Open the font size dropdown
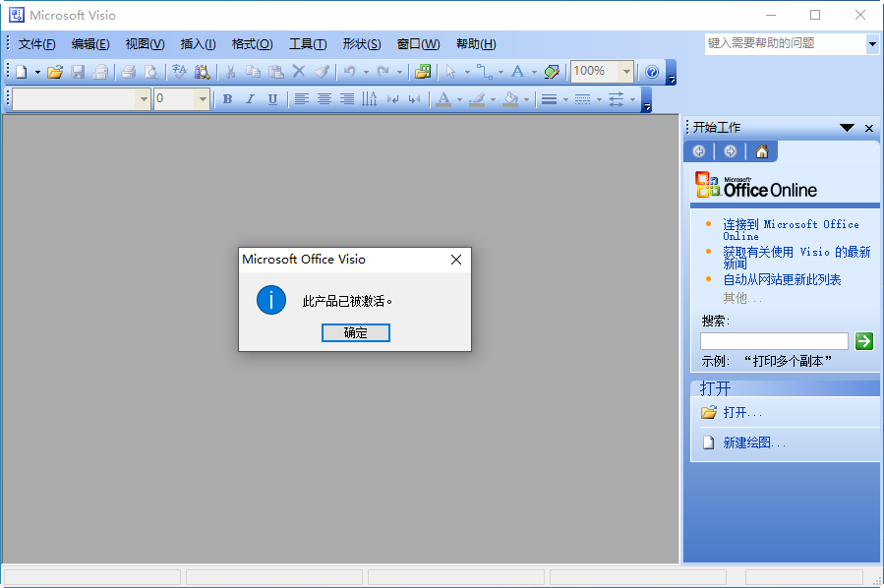 [x=203, y=97]
